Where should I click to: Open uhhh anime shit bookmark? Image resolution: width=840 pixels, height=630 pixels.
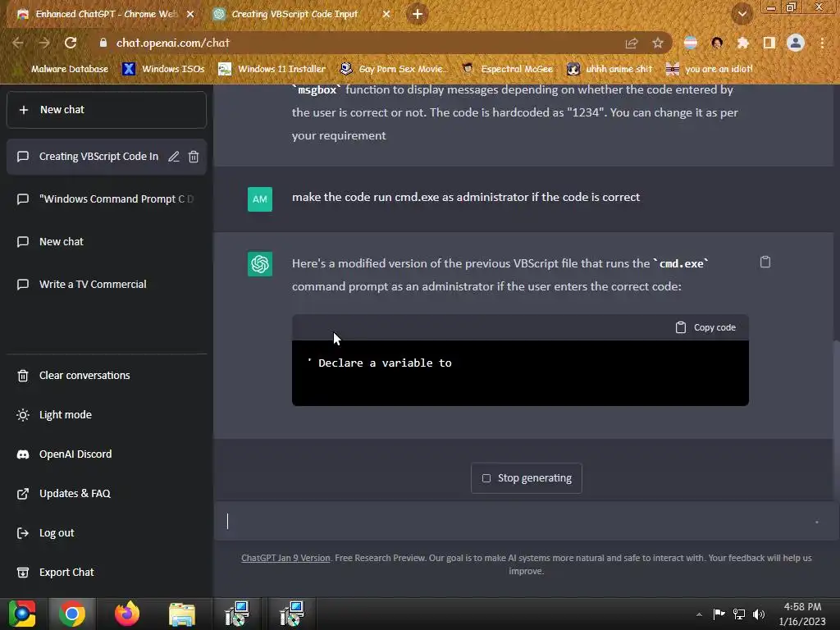tap(609, 69)
